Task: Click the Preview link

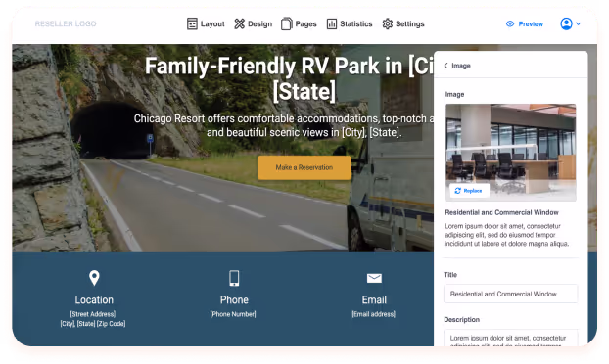Action: point(525,24)
